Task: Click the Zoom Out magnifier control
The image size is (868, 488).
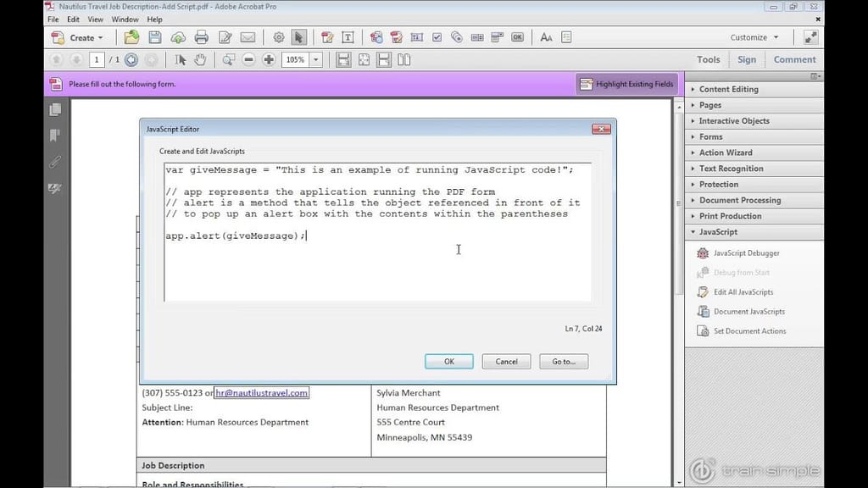Action: (248, 59)
